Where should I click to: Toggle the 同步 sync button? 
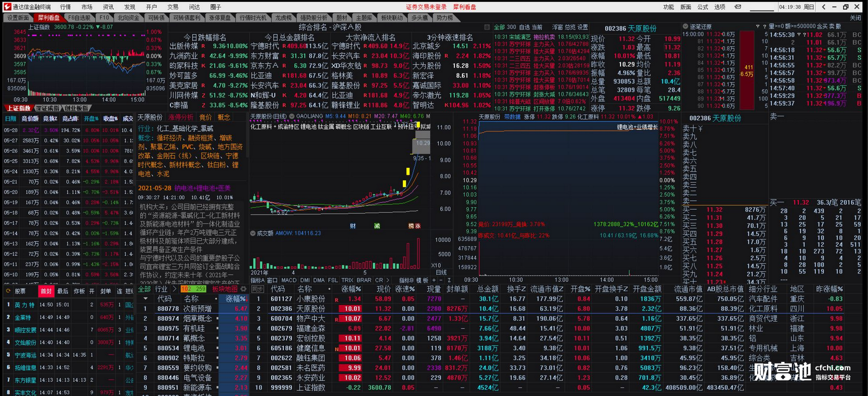click(257, 289)
